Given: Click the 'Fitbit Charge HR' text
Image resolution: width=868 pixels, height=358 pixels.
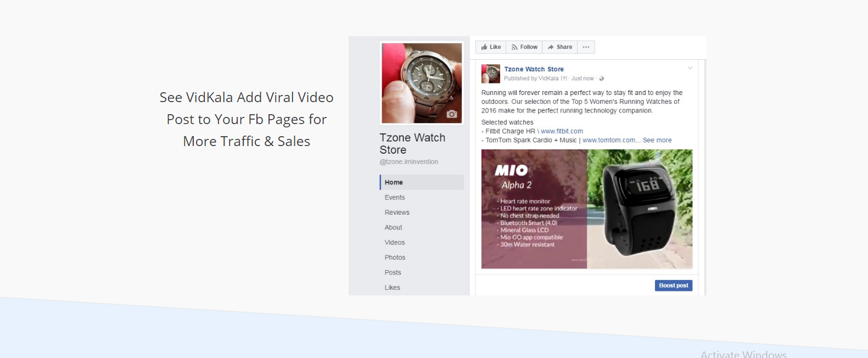Looking at the screenshot, I should point(510,131).
